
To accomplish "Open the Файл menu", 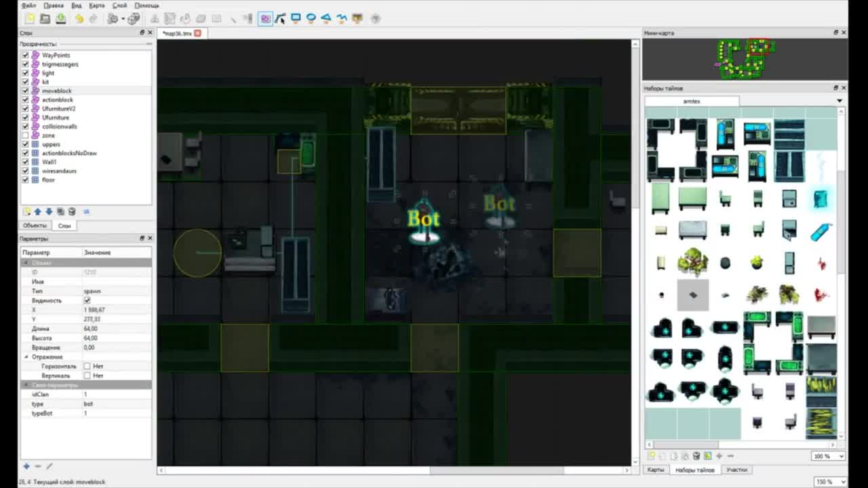I will coord(28,5).
